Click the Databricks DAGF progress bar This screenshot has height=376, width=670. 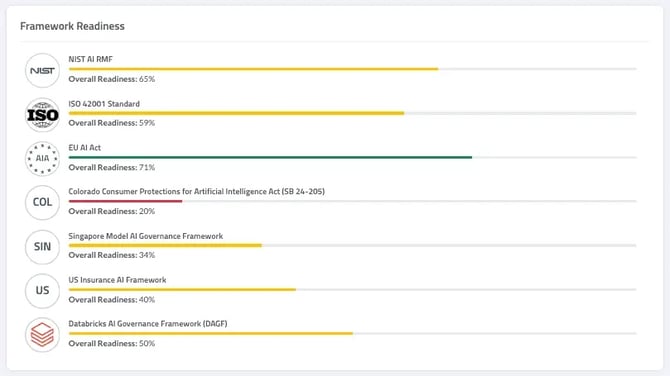211,333
